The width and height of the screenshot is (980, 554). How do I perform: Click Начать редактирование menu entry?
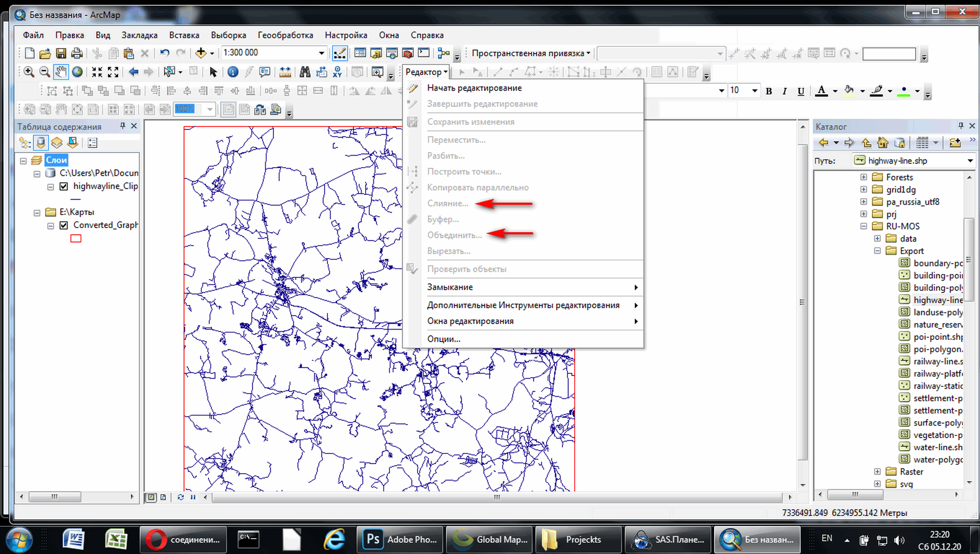pos(474,88)
